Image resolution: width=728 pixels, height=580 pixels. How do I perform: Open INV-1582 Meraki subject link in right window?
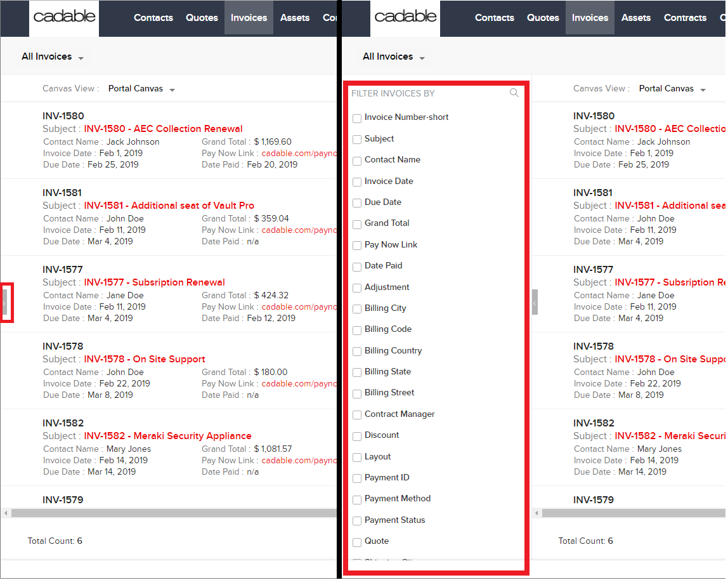pos(670,435)
